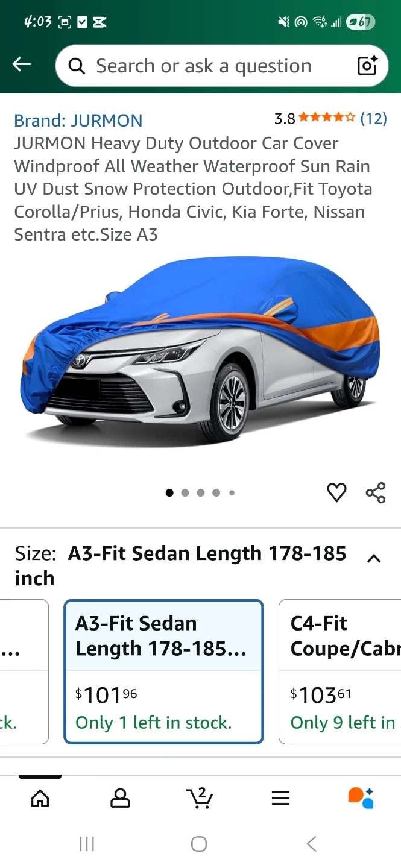Open Brand: JURMON store link
Image resolution: width=401 pixels, height=868 pixels.
[x=78, y=120]
